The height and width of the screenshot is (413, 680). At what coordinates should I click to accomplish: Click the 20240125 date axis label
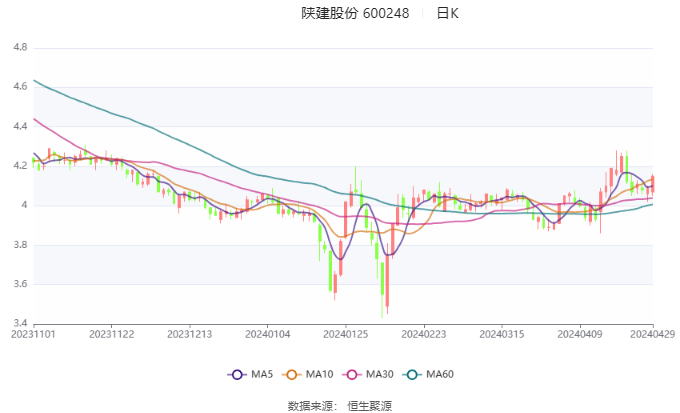click(346, 334)
